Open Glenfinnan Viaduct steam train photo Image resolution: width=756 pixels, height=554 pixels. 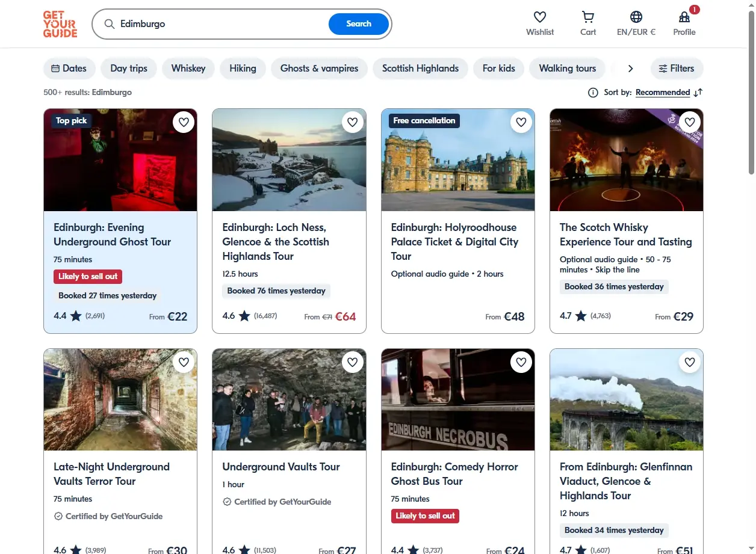pyautogui.click(x=627, y=399)
